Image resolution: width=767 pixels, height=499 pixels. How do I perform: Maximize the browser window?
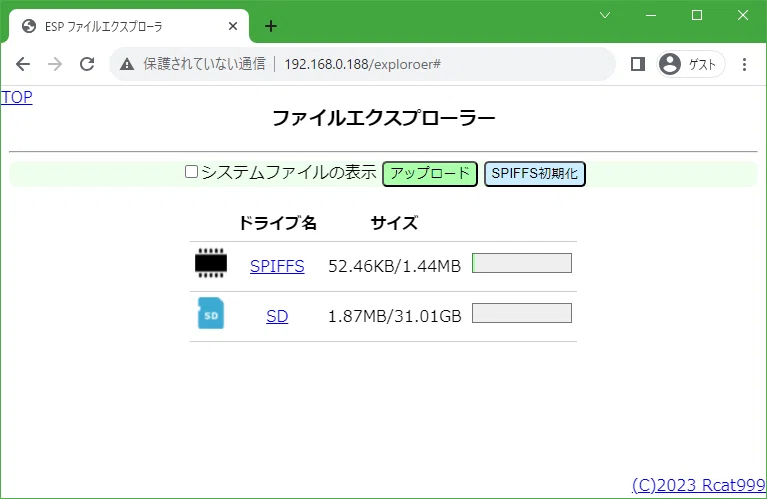click(x=697, y=15)
